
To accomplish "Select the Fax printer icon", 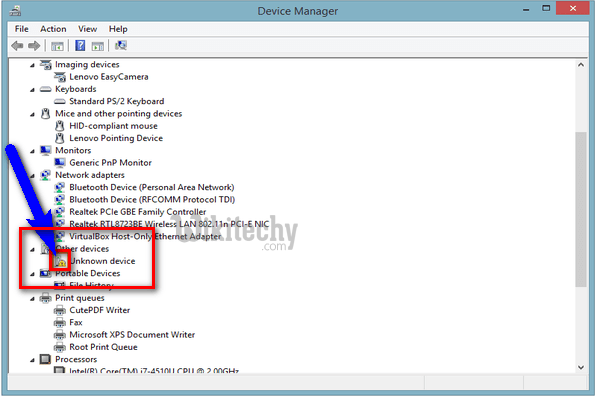I will point(60,322).
